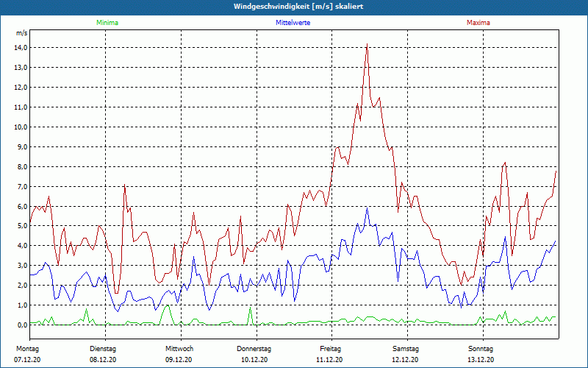
Task: Click the 5,0 y-axis value
Action: click(22, 226)
